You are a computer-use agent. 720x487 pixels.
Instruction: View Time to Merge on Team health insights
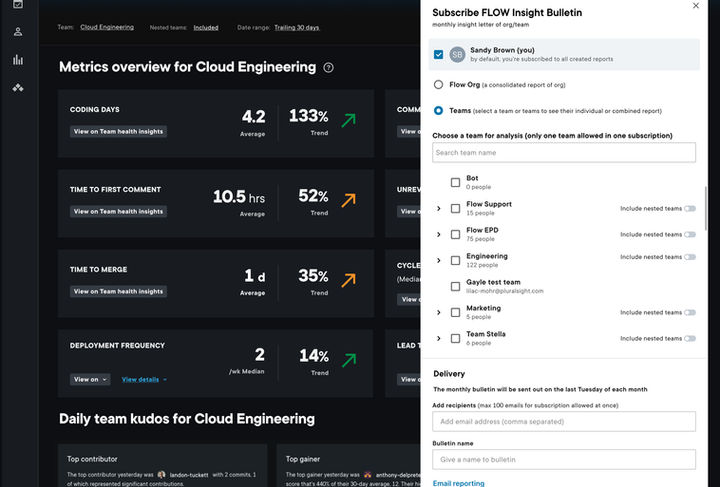pos(118,291)
